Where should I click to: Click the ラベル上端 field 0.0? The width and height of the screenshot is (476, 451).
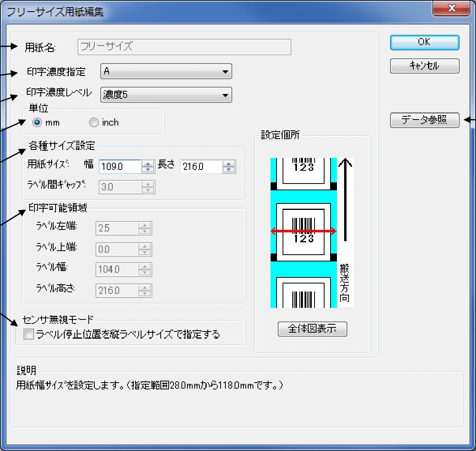click(x=117, y=249)
